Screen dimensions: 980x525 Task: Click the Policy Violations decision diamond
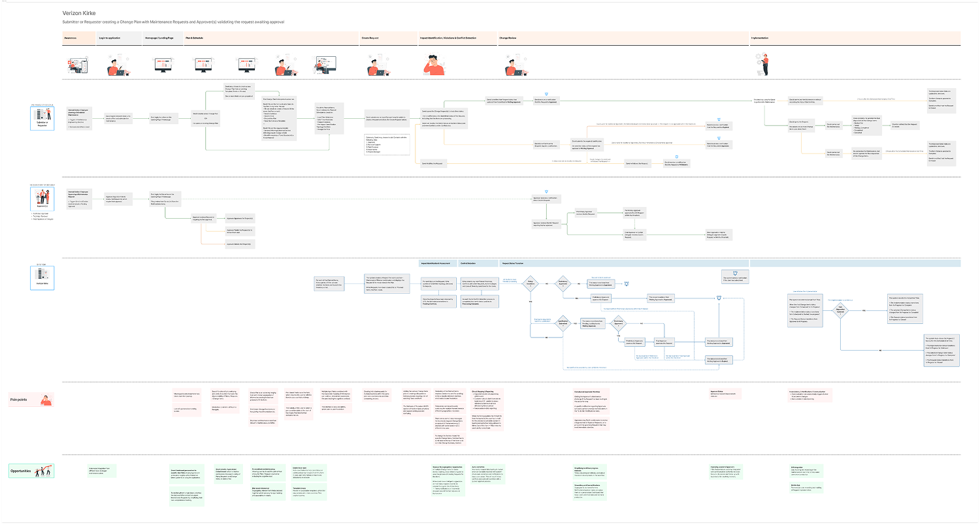click(531, 284)
